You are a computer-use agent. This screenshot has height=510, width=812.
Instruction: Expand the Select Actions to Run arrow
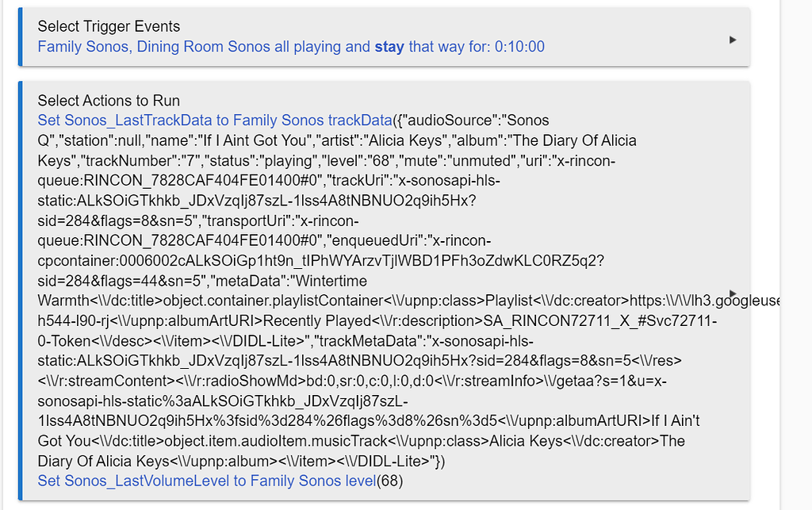733,293
